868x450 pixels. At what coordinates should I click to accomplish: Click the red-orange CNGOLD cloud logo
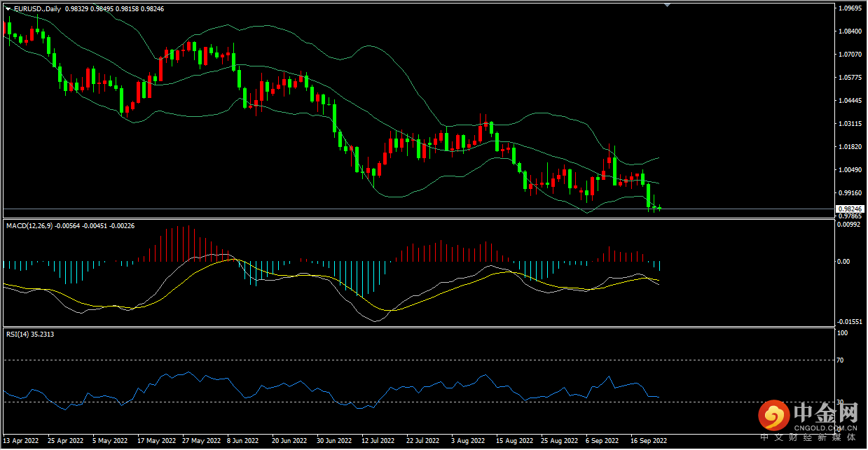[x=774, y=416]
